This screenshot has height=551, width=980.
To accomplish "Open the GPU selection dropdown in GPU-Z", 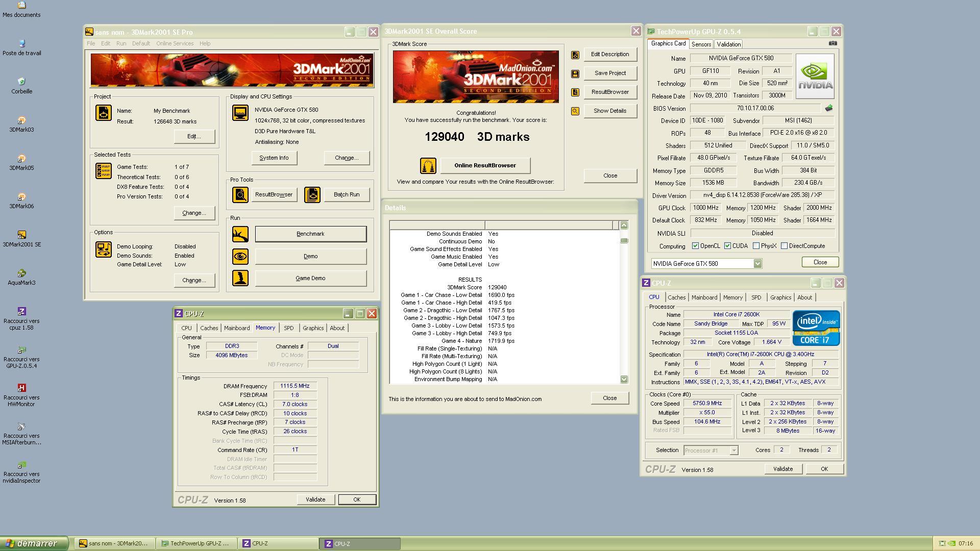I will coord(706,264).
